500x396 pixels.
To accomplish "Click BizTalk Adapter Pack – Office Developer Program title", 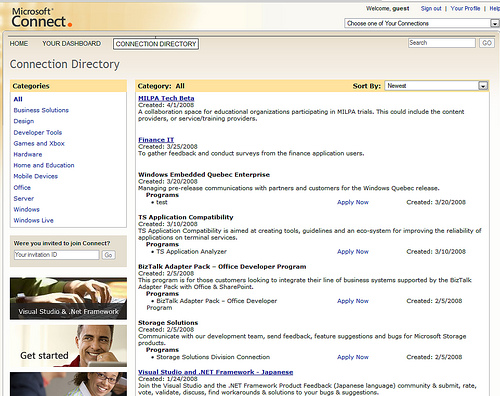I will click(222, 267).
